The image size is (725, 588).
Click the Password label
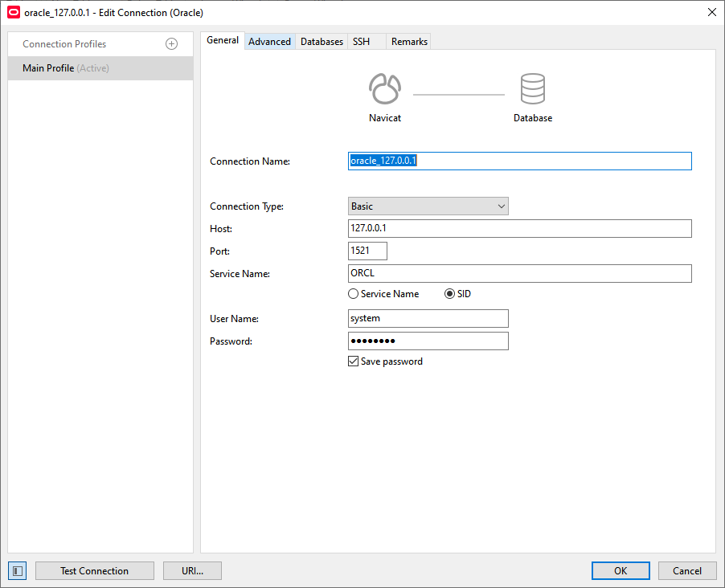231,341
